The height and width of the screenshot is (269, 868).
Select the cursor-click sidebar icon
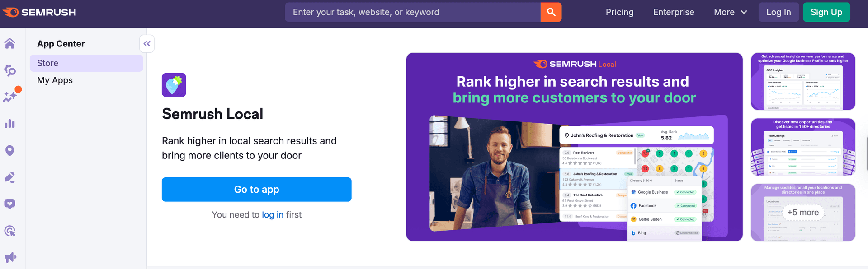tap(10, 231)
